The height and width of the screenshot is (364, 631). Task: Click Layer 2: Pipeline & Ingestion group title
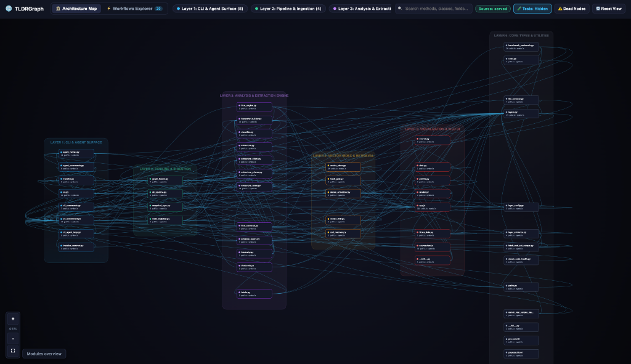tap(165, 169)
